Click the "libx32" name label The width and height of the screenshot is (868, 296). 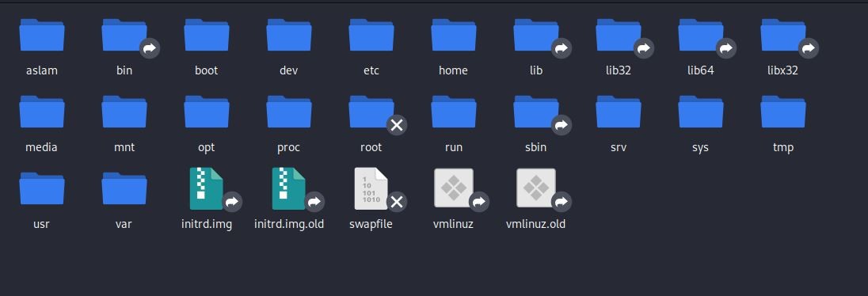click(x=782, y=70)
